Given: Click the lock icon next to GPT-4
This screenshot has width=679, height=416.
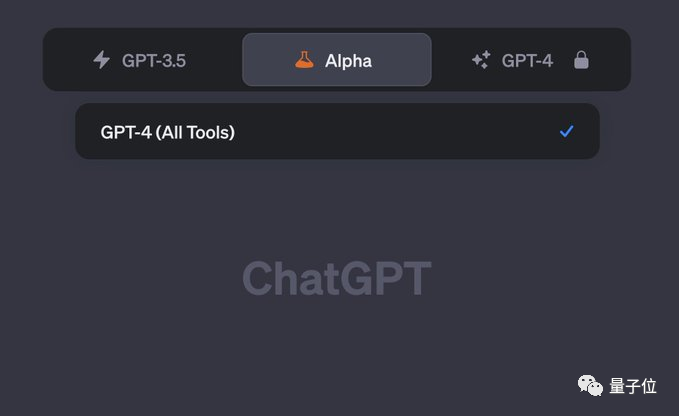Looking at the screenshot, I should pos(581,60).
